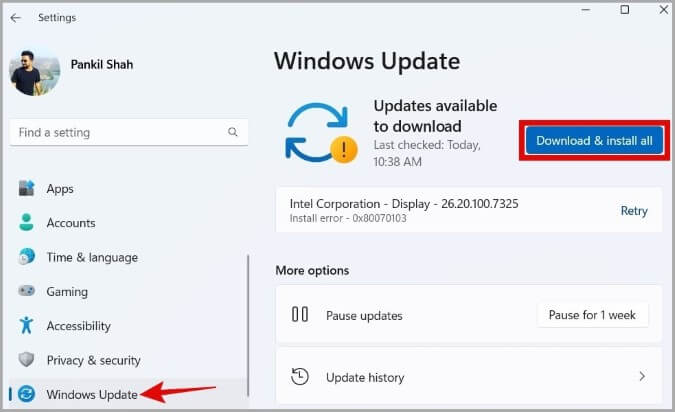Click the large update status sync icon
675x412 pixels.
321,133
